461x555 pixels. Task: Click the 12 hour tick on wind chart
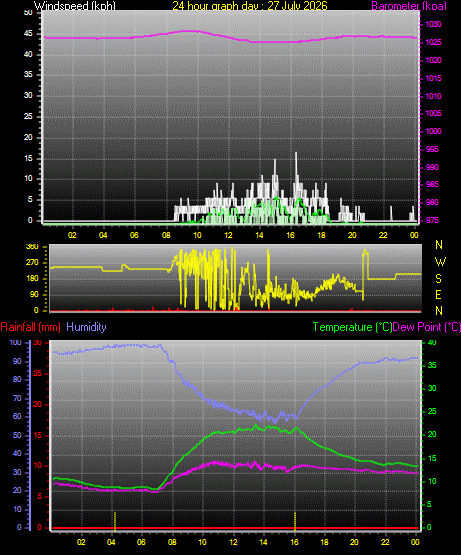[228, 235]
